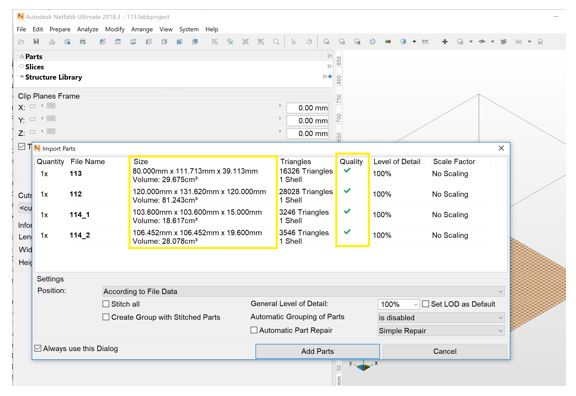The height and width of the screenshot is (396, 576).
Task: Expand the Slices tree node
Action: (x=22, y=66)
